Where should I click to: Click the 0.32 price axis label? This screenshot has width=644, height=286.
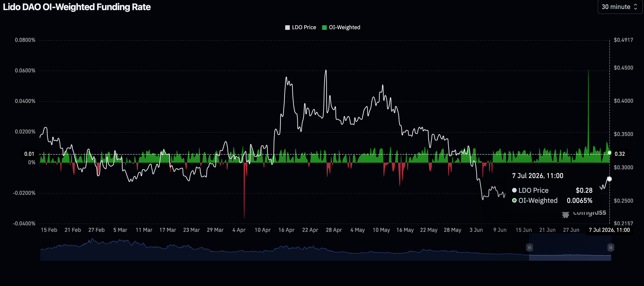[x=619, y=154]
